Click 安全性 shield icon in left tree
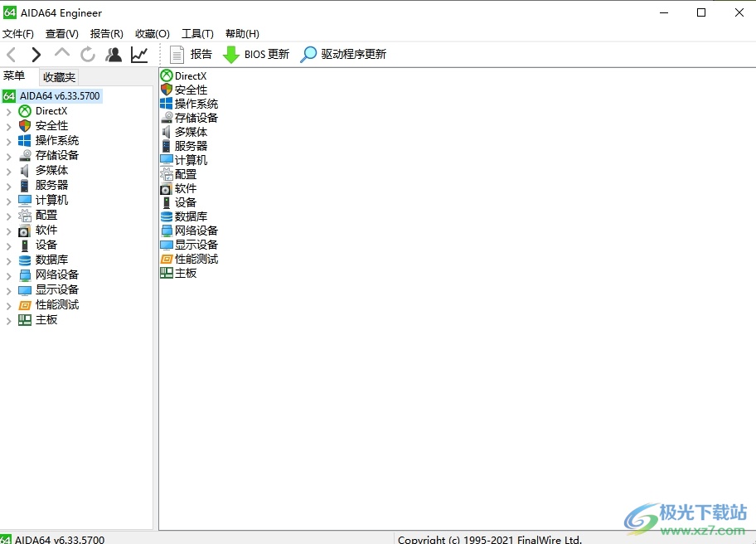756x544 pixels. point(25,126)
